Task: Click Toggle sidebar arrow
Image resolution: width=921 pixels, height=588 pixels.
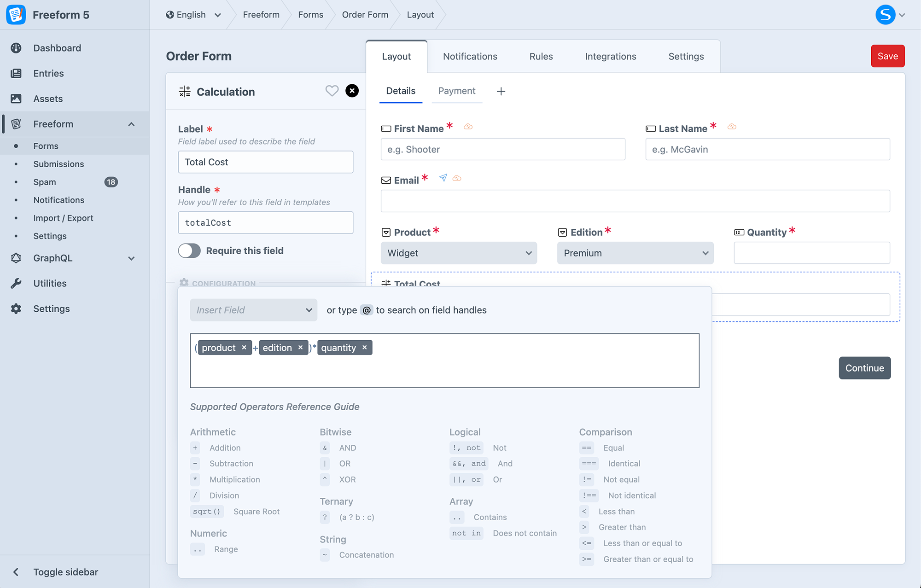Action: [16, 572]
